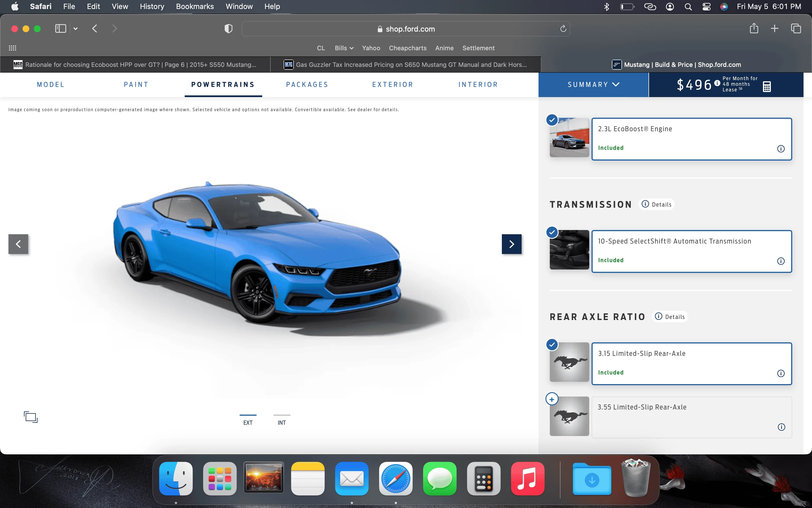Screen dimensions: 812x508
Task: Select the 10-Speed SelectShift Automatic Transmission card
Action: click(x=692, y=251)
